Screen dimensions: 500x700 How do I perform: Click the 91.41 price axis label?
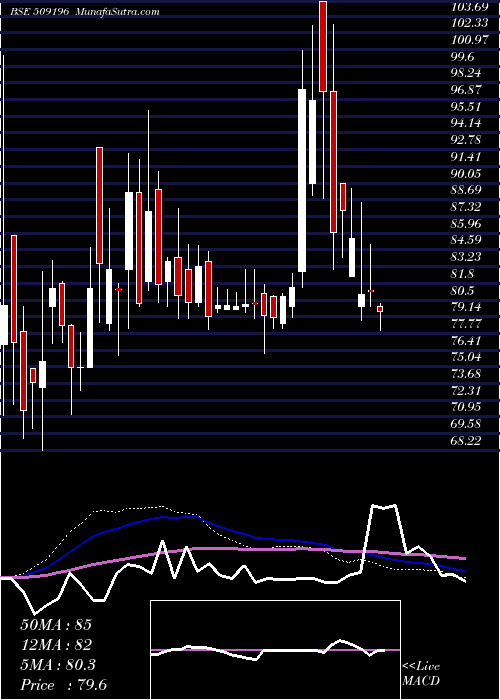[x=466, y=157]
